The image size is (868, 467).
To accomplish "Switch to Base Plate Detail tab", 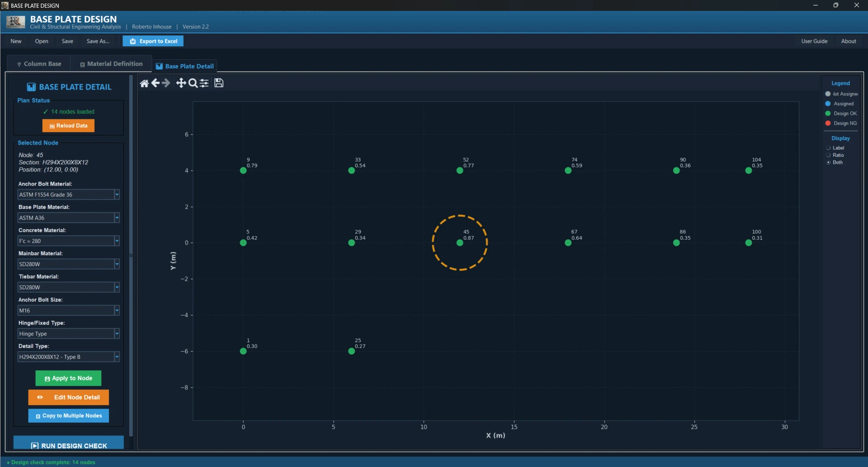I will point(184,66).
